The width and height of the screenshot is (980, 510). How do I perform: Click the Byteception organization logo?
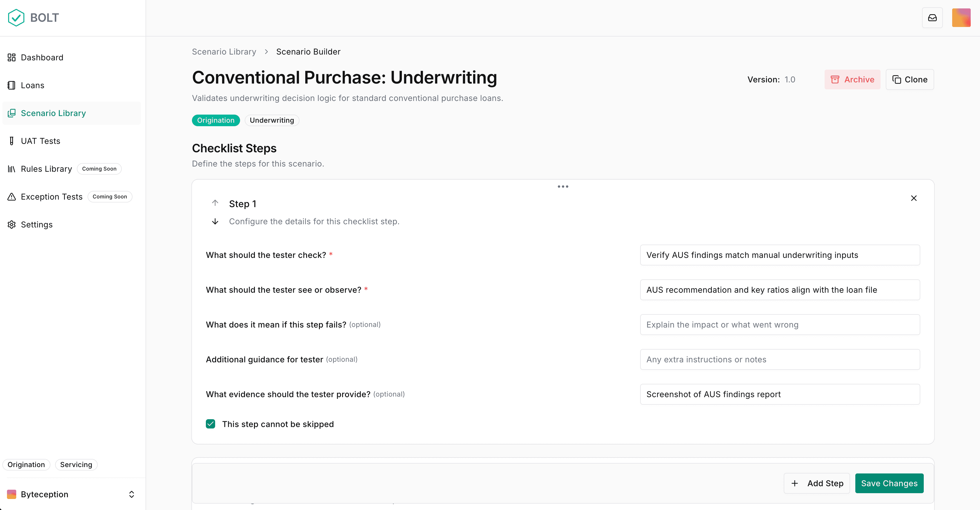pyautogui.click(x=11, y=494)
